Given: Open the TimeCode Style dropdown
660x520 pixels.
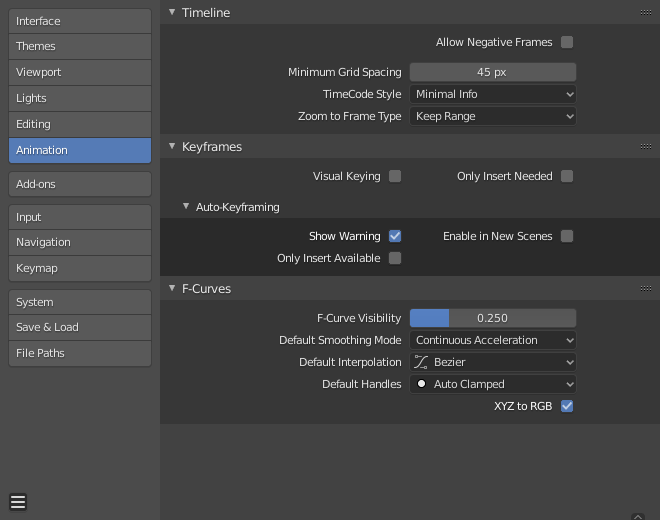Looking at the screenshot, I should point(493,94).
